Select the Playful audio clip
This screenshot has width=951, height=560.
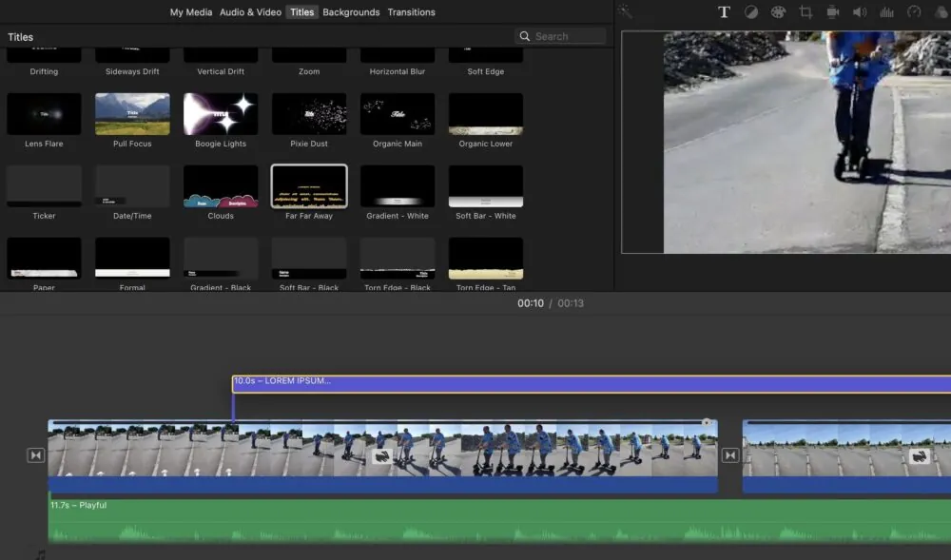[x=500, y=520]
